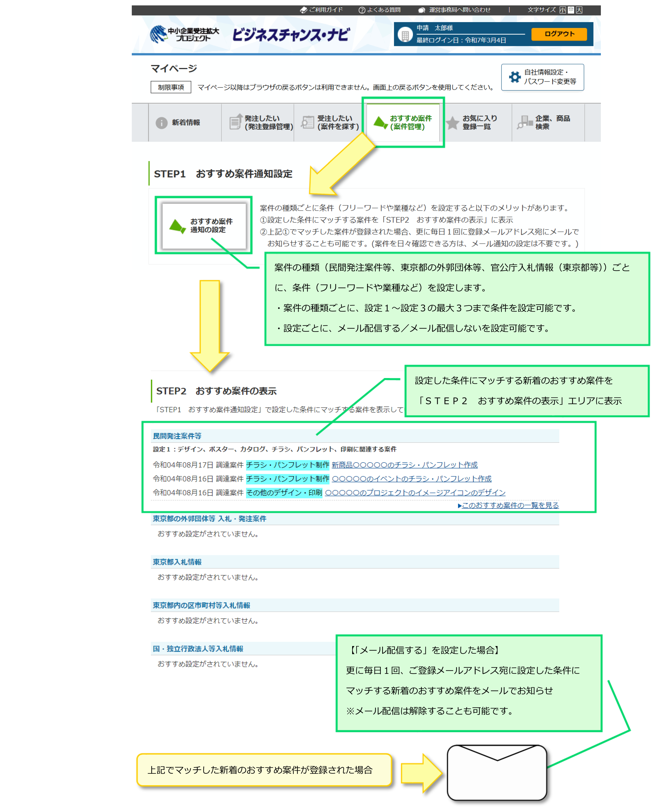The width and height of the screenshot is (670, 812).
Task: Set font size to small (小)
Action: [x=563, y=10]
